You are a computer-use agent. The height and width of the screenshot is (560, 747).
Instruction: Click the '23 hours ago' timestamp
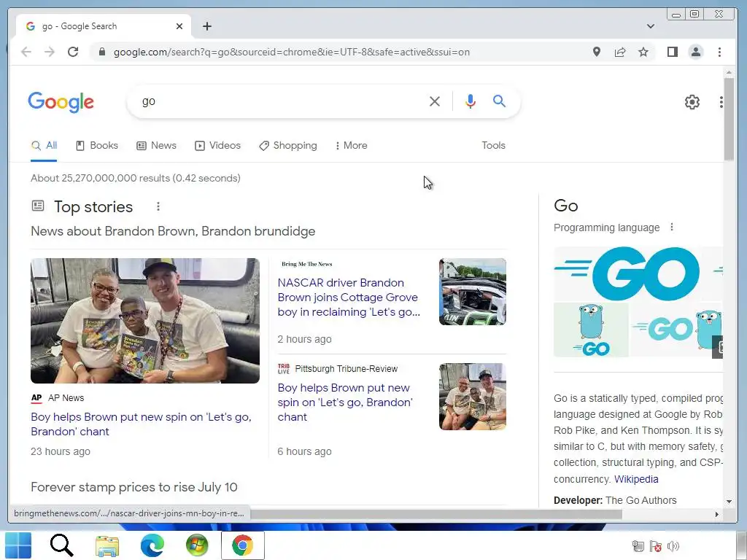(x=60, y=451)
